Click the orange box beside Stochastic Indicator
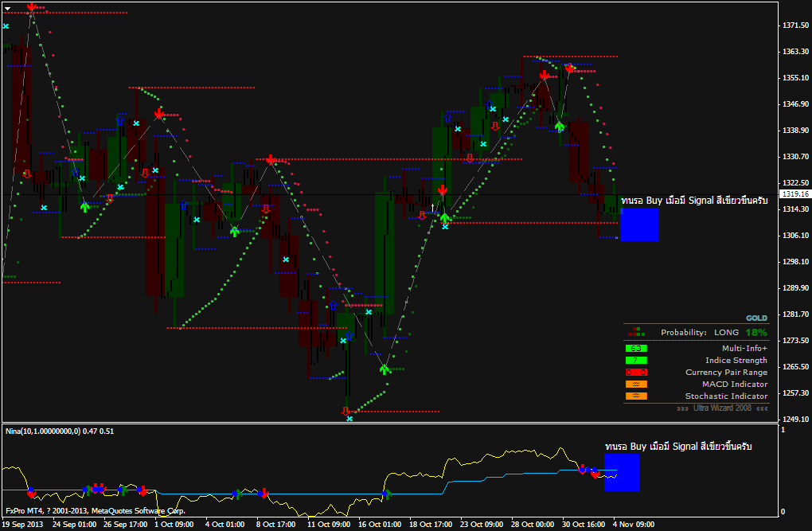The image size is (812, 531). pyautogui.click(x=636, y=396)
